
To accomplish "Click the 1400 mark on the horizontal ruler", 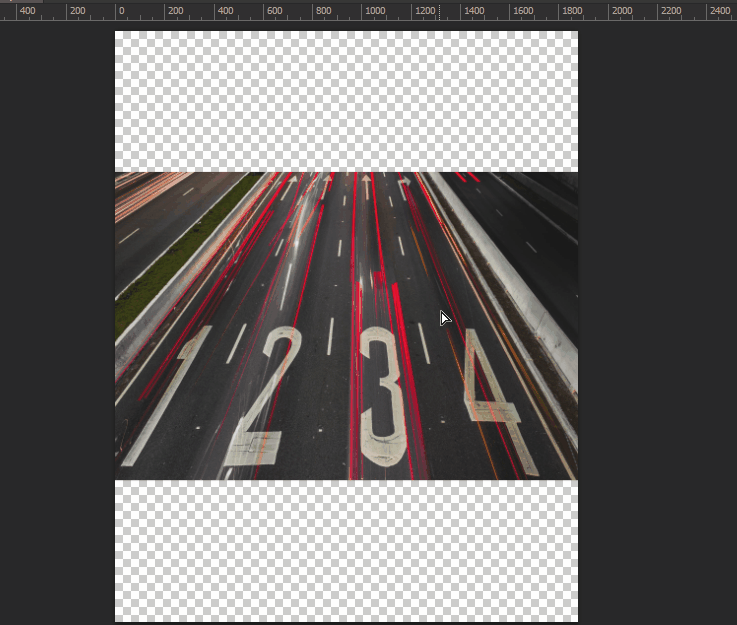I will 474,11.
